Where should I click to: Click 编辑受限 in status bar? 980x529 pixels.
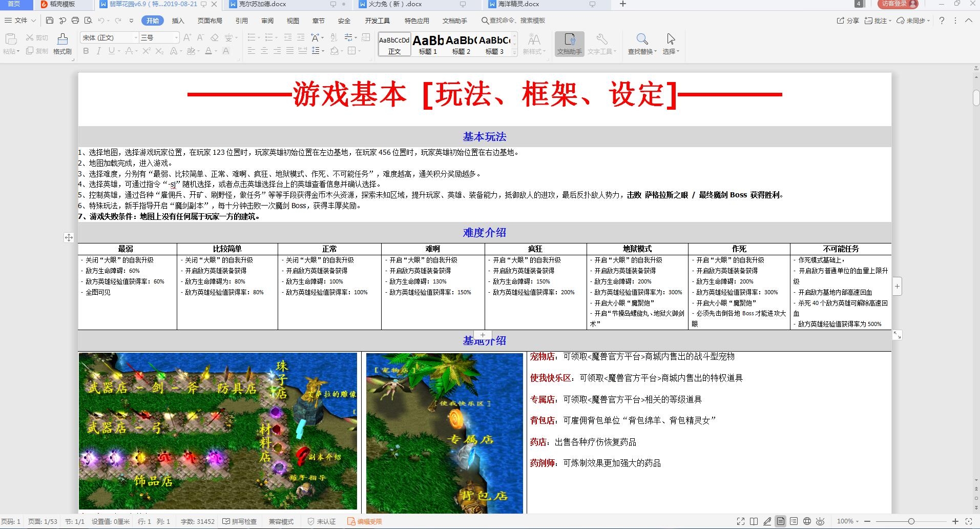coord(365,521)
